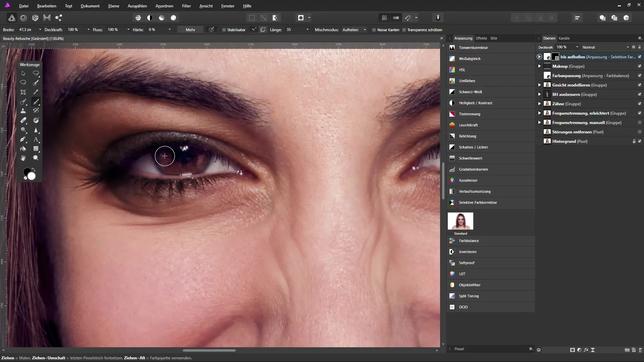Show Störungen entfernen layer
Image resolution: width=644 pixels, height=362 pixels.
tap(640, 132)
